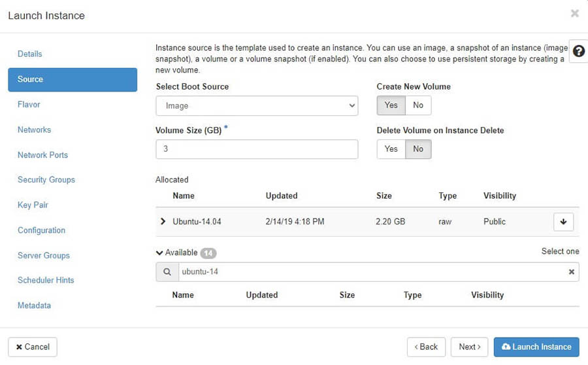Screen dimensions: 588x365
Task: Switch to the Flavor step
Action: pyautogui.click(x=29, y=105)
